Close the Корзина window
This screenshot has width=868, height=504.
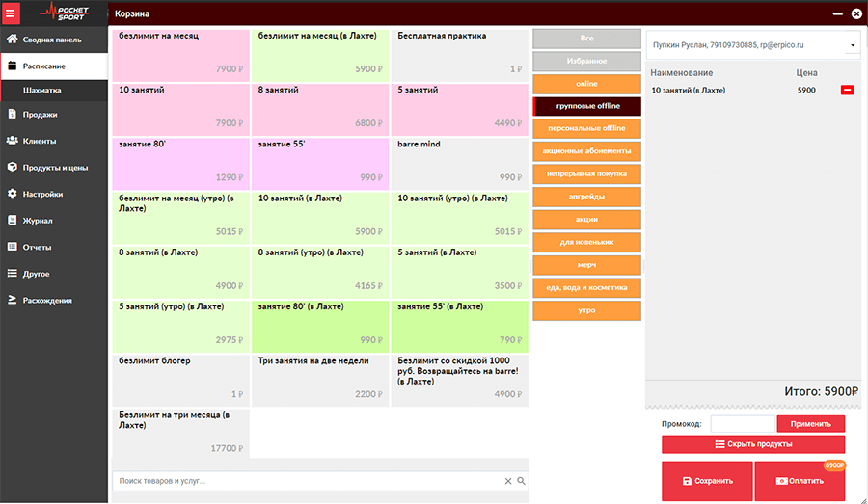coord(856,13)
